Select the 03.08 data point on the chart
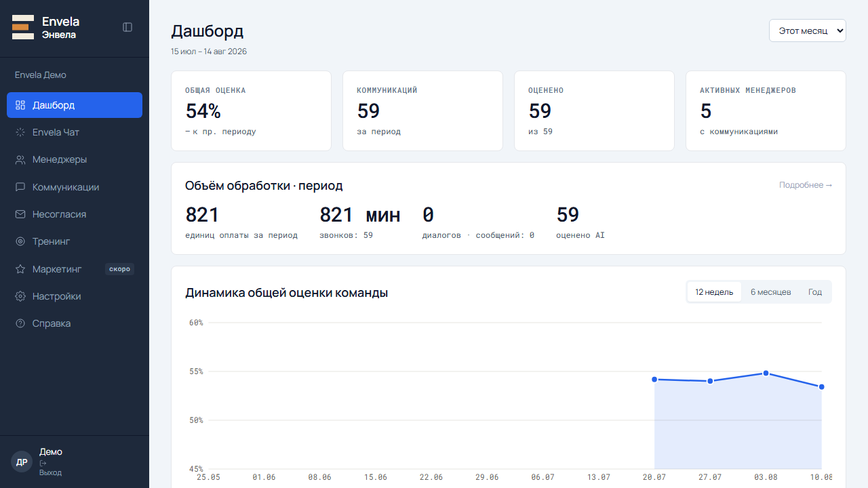Image resolution: width=868 pixels, height=488 pixels. (766, 373)
